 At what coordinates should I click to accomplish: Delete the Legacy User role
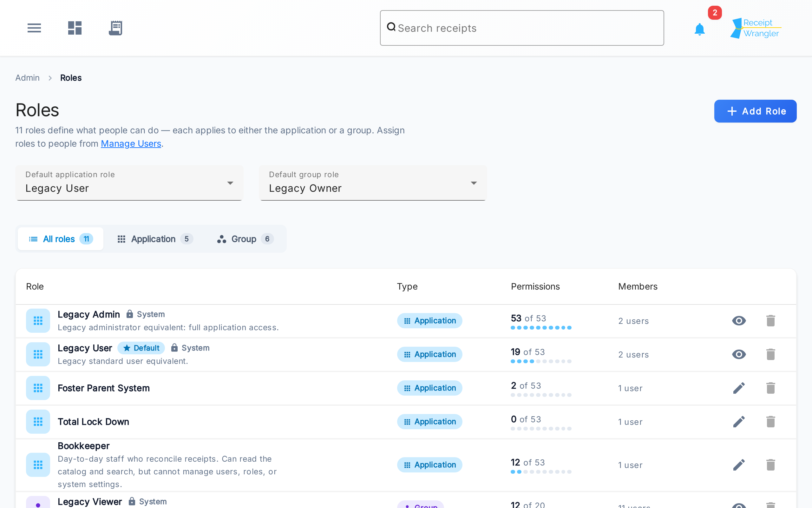click(771, 354)
